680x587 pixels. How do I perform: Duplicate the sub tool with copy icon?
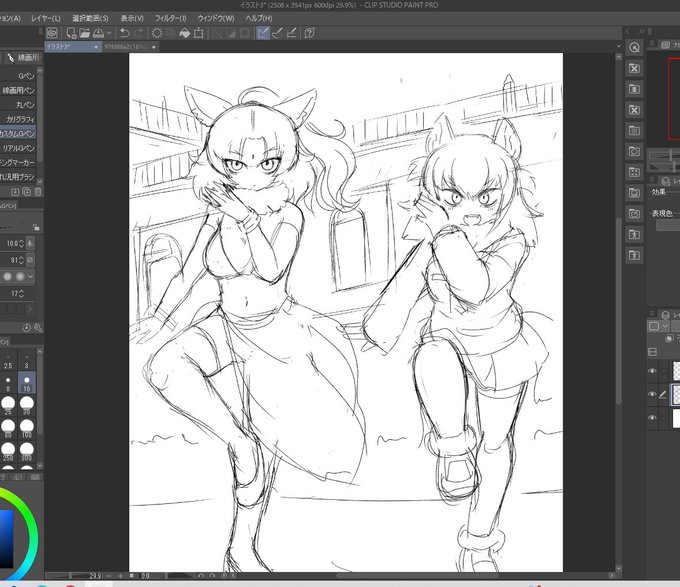click(x=26, y=192)
